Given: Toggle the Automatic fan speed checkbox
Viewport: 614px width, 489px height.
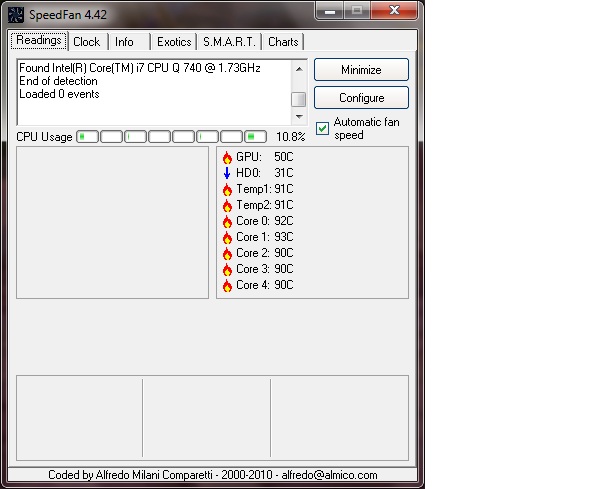Looking at the screenshot, I should [x=322, y=128].
